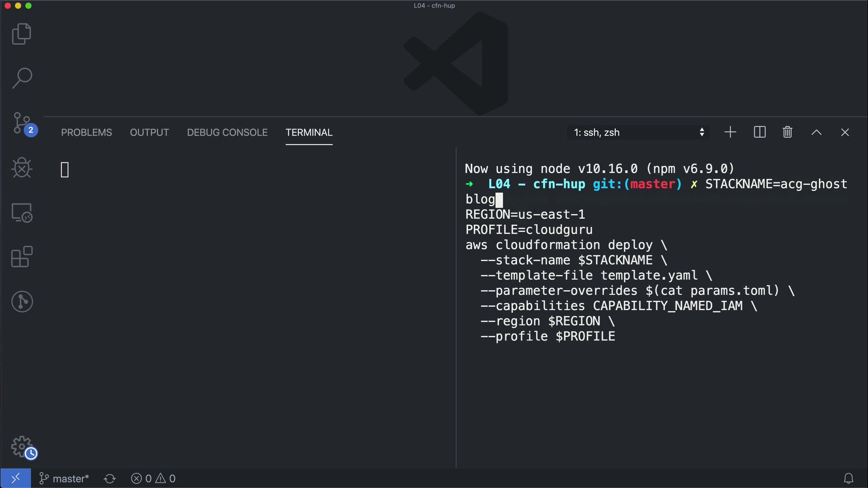This screenshot has width=868, height=488.
Task: Create a new terminal with plus button
Action: point(730,132)
